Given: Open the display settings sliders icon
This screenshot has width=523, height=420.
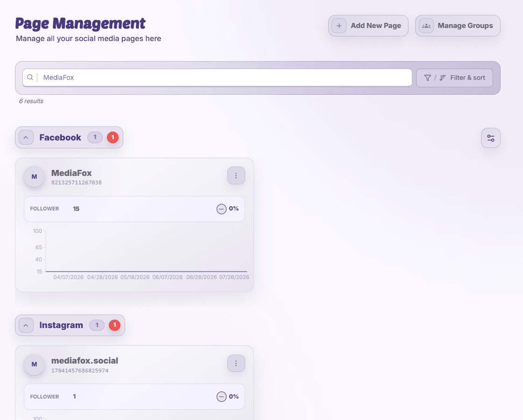Looking at the screenshot, I should (x=491, y=138).
